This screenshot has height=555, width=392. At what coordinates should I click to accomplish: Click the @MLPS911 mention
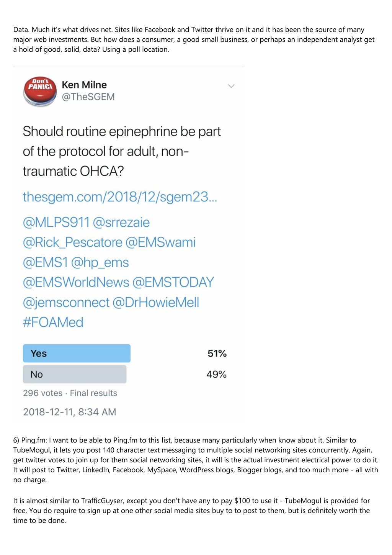[56, 223]
